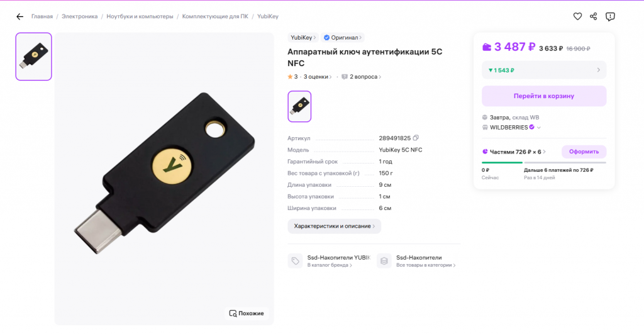This screenshot has height=334, width=644.
Task: Click Перейти в корзину button
Action: coord(544,96)
